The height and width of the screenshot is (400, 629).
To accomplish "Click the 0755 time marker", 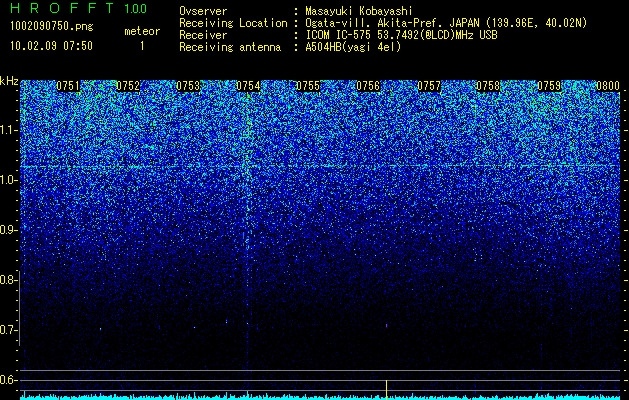I will [x=308, y=86].
